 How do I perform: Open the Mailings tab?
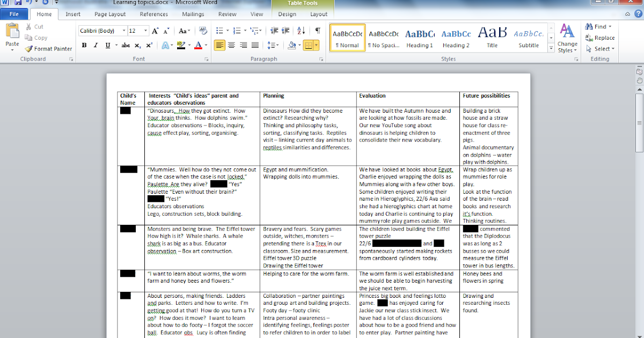[x=193, y=14]
